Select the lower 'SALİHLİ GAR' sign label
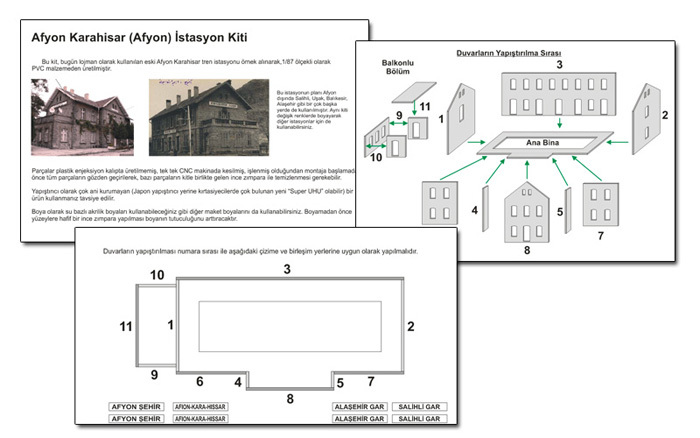The width and height of the screenshot is (700, 438). 419,419
